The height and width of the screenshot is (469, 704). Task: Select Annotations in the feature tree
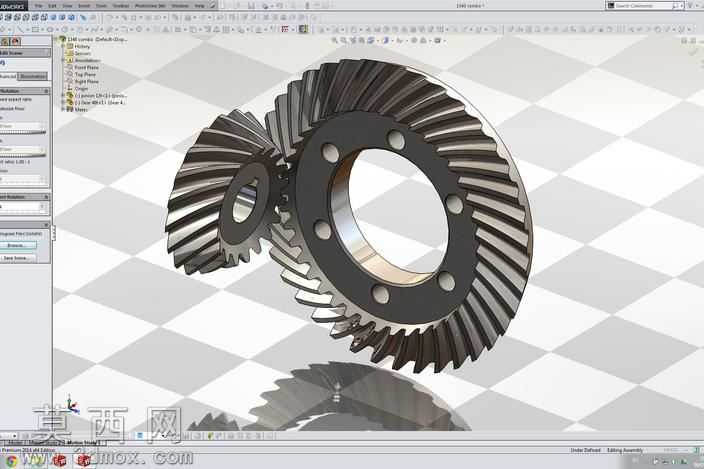88,60
